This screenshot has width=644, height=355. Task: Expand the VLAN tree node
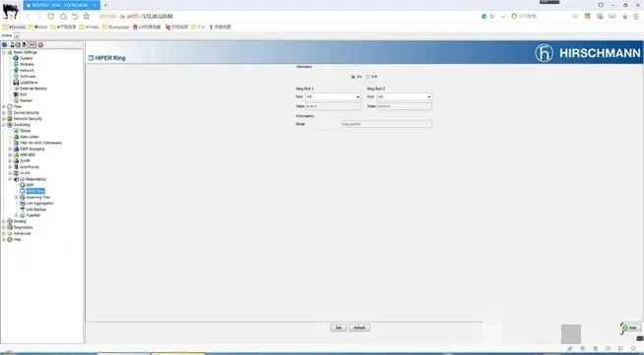(10, 173)
